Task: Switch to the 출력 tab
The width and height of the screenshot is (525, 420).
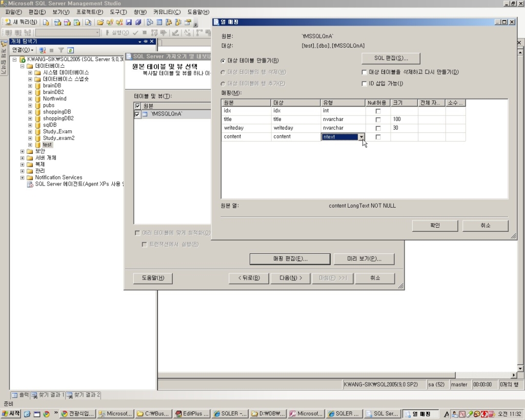Action: click(x=21, y=395)
